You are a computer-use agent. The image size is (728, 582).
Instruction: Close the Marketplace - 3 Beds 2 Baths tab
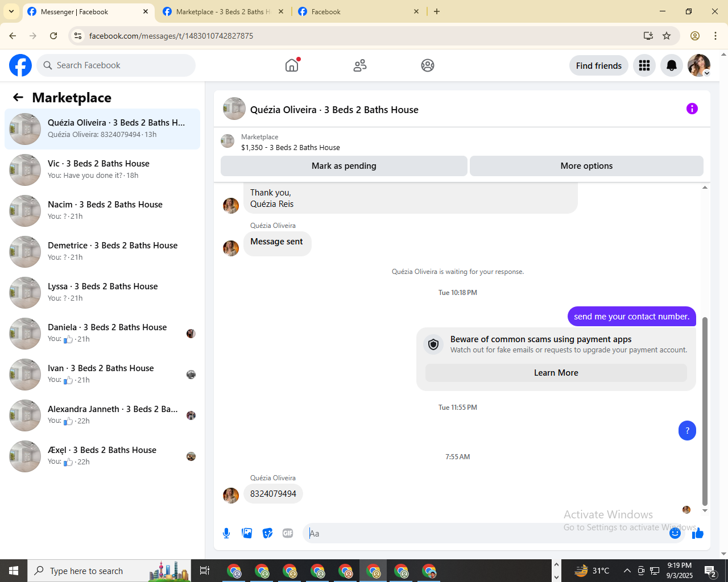click(x=281, y=11)
